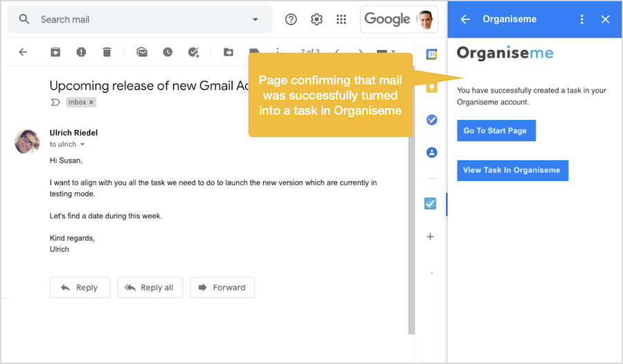The width and height of the screenshot is (623, 364).
Task: Click the search magnifier icon
Action: pos(24,19)
